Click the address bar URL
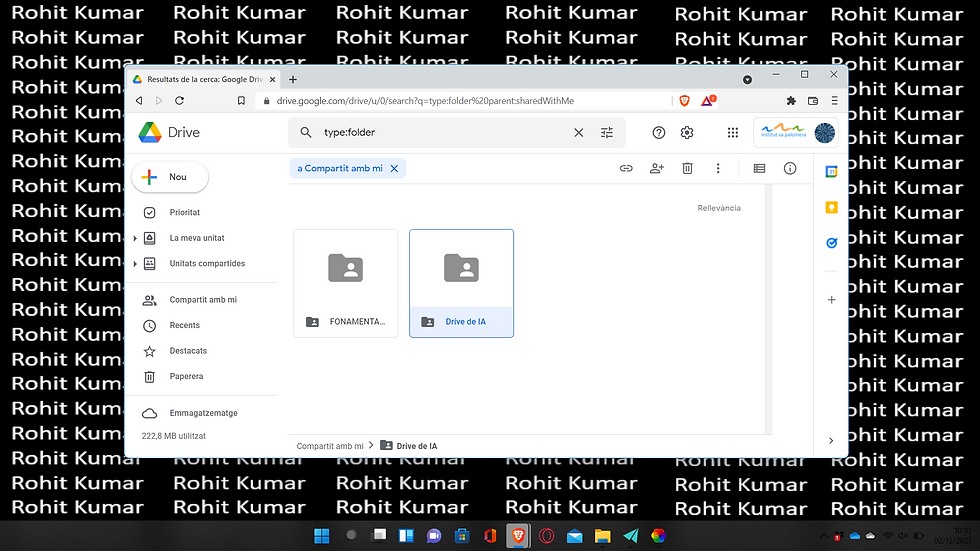This screenshot has height=551, width=980. [425, 101]
